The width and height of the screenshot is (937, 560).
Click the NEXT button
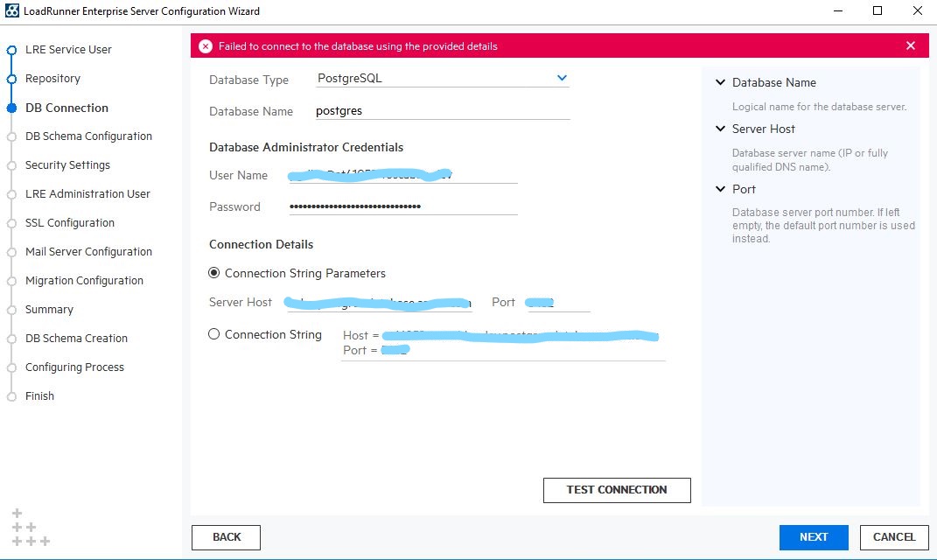coord(814,537)
